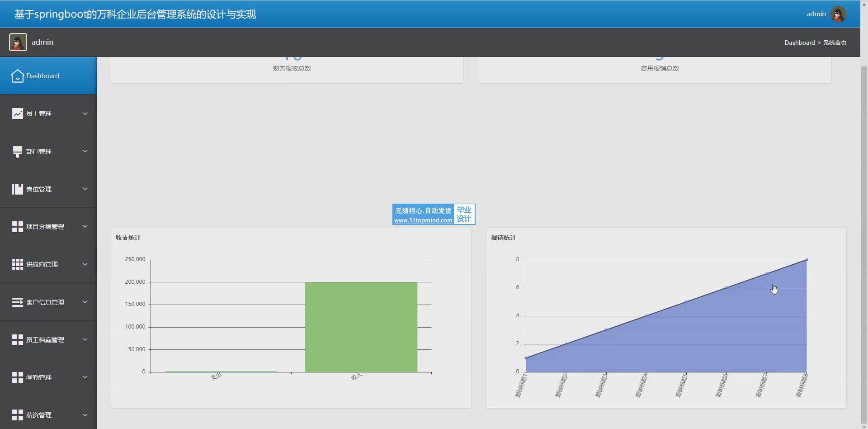The width and height of the screenshot is (868, 429).
Task: Click the 报销标题1 data point on line chart
Action: [x=526, y=358]
